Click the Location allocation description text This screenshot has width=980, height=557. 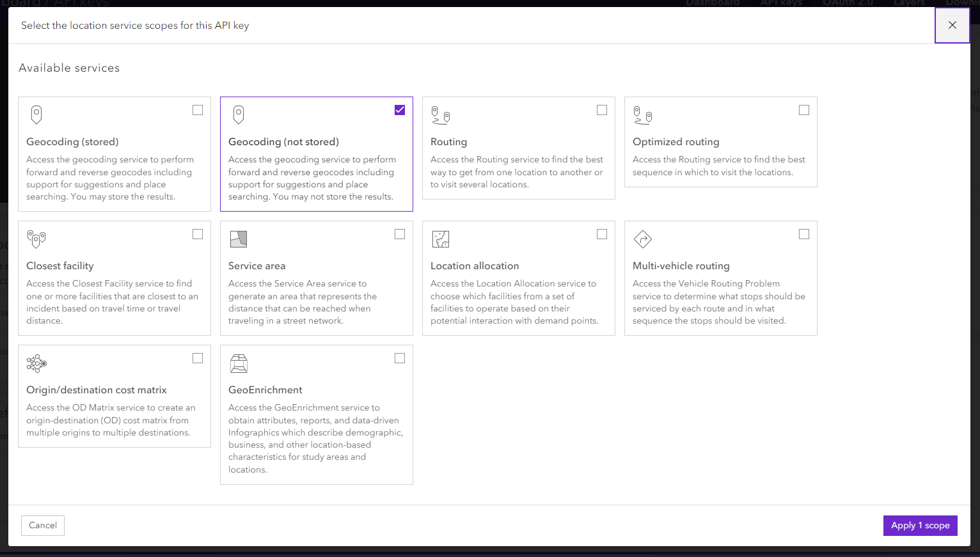coord(514,302)
